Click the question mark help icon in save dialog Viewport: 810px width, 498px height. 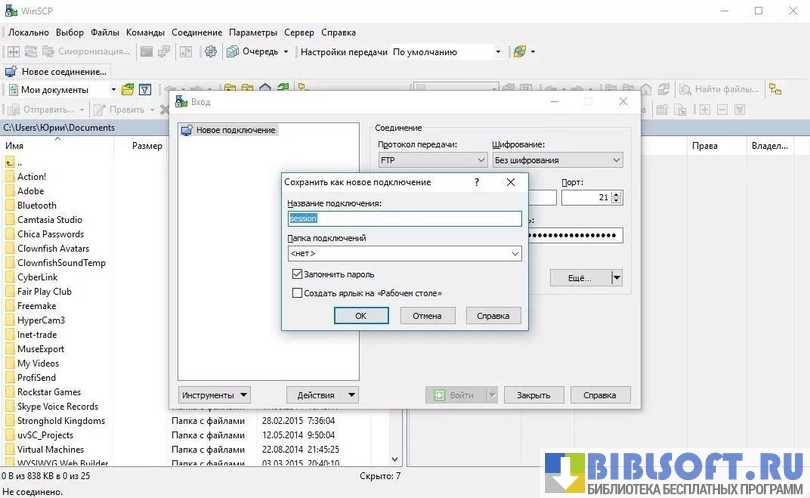pyautogui.click(x=476, y=182)
